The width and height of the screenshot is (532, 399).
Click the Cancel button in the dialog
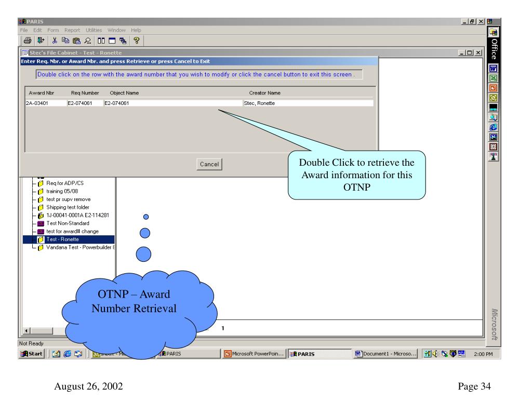pyautogui.click(x=209, y=164)
